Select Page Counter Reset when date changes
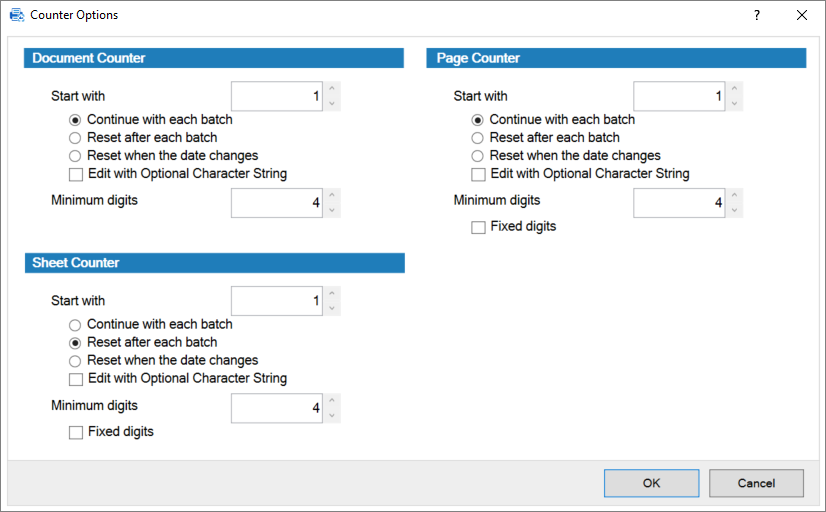 [x=478, y=156]
